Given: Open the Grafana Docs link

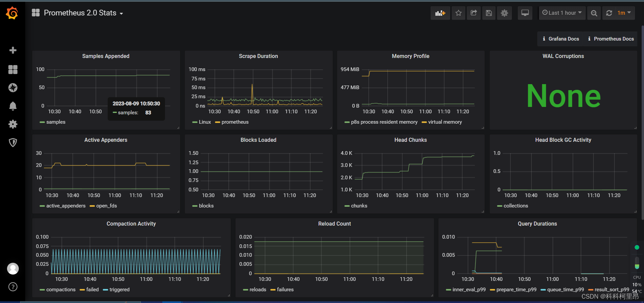Looking at the screenshot, I should click(561, 39).
